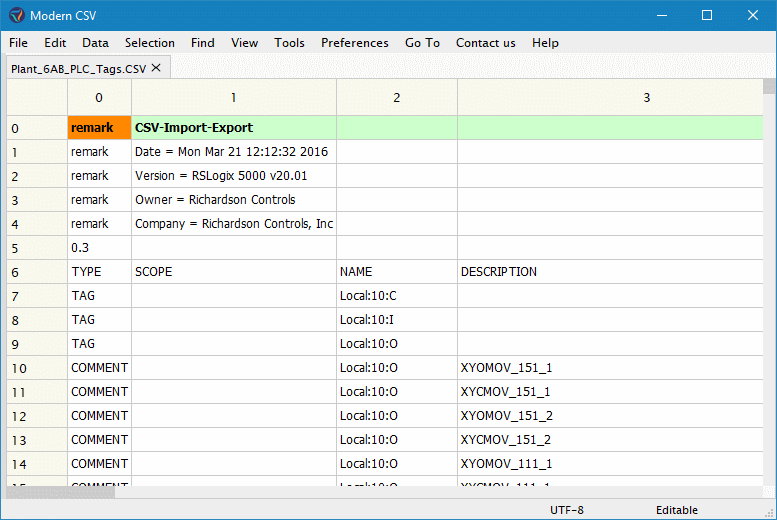
Task: Select the Local:10:O cell in row 13
Action: [396, 440]
